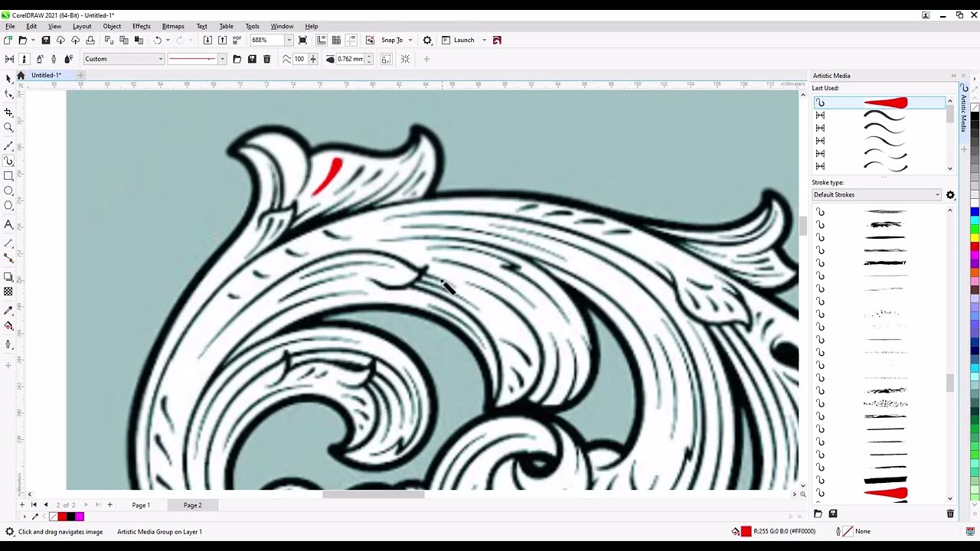Toggle show grid
The image size is (980, 551).
[336, 40]
